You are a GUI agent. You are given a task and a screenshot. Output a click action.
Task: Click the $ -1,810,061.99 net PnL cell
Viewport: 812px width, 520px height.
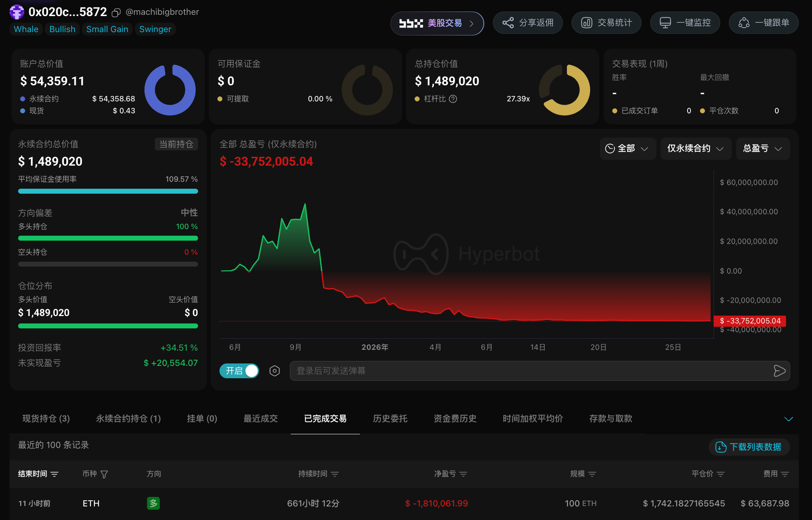point(436,504)
